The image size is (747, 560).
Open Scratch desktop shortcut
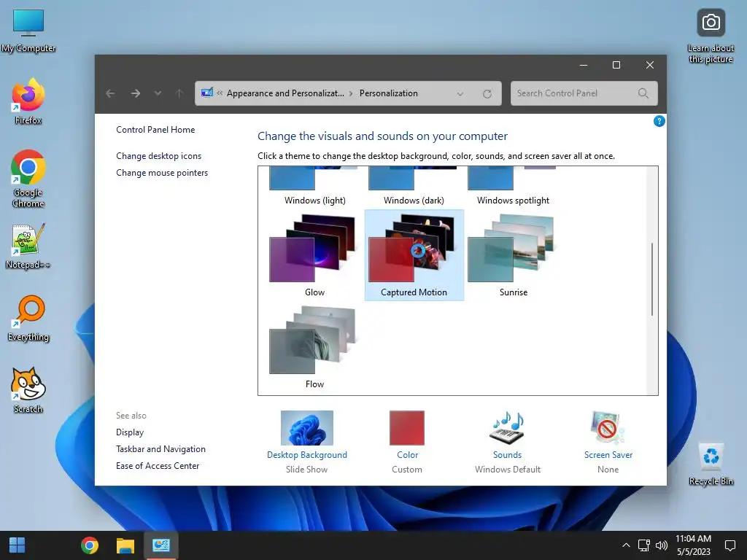(28, 390)
